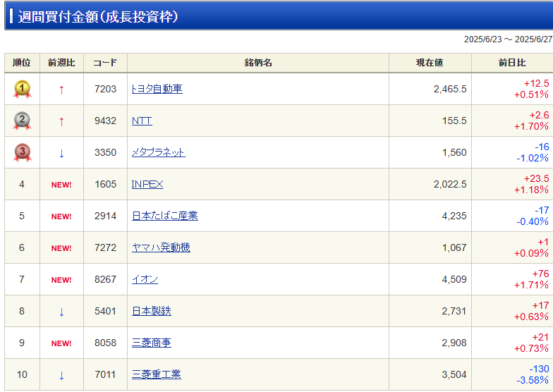This screenshot has height=392, width=553.
Task: Click the NEW! badge in the イオン row
Action: 61,280
